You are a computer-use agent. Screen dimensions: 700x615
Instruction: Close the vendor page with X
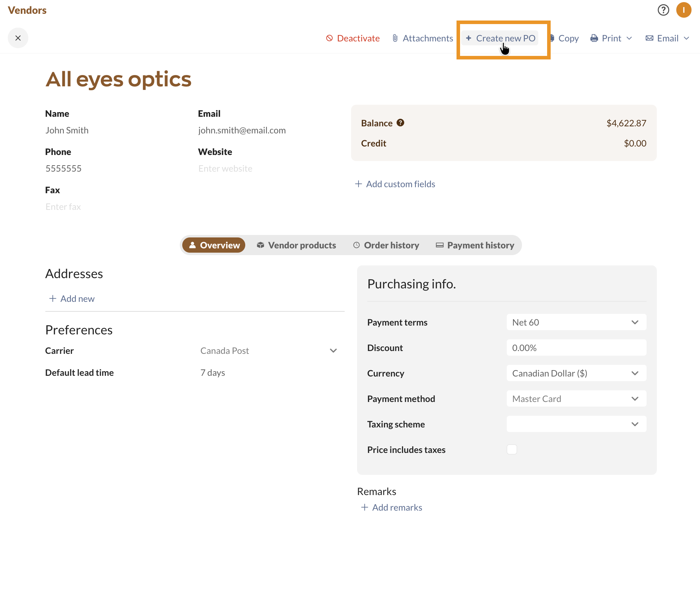click(18, 38)
